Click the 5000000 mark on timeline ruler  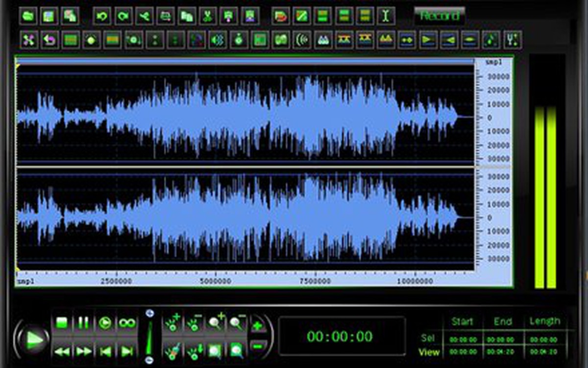pos(216,282)
